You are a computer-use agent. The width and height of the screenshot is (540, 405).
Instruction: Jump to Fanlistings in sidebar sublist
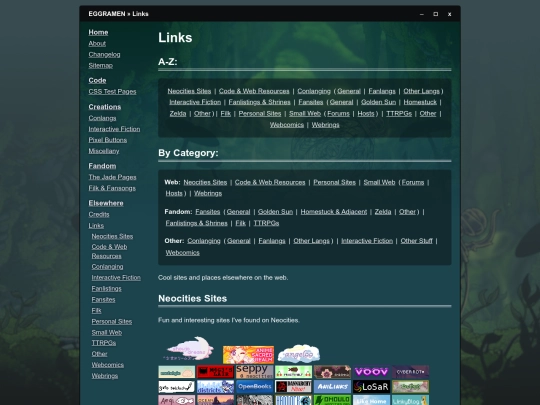[106, 289]
